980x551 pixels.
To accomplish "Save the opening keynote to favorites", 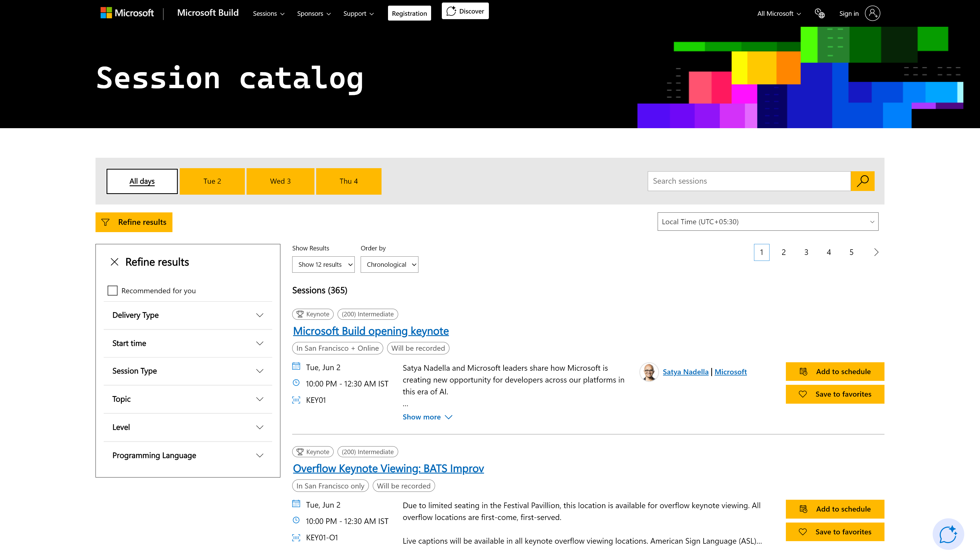I will point(835,394).
